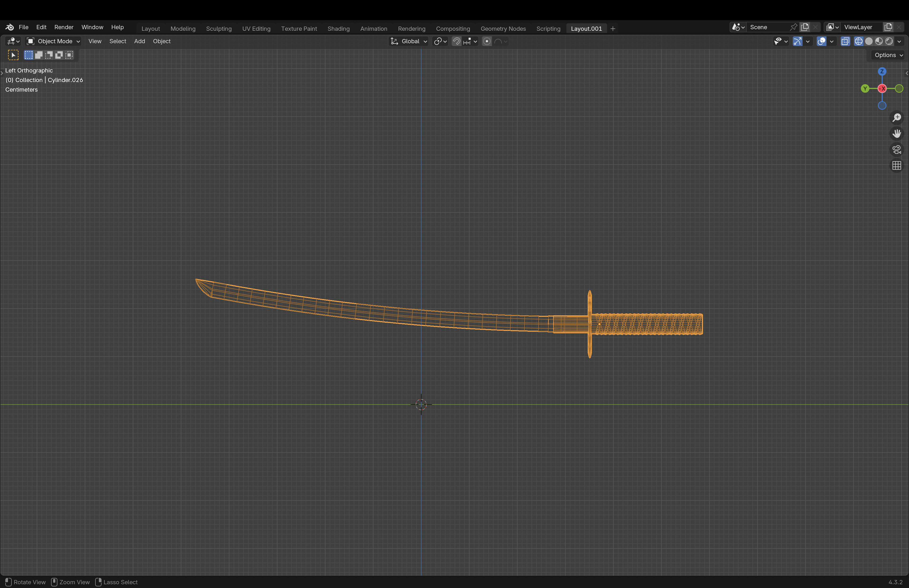Select Rendered viewport shading
The image size is (909, 588).
[889, 41]
